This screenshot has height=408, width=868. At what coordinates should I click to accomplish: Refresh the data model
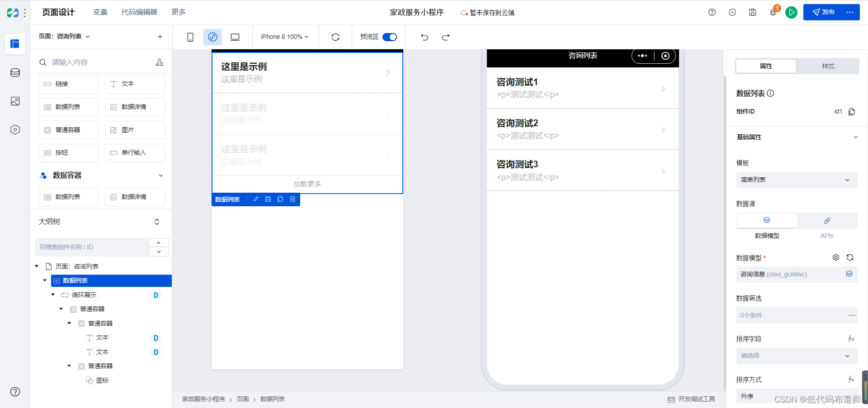[850, 257]
